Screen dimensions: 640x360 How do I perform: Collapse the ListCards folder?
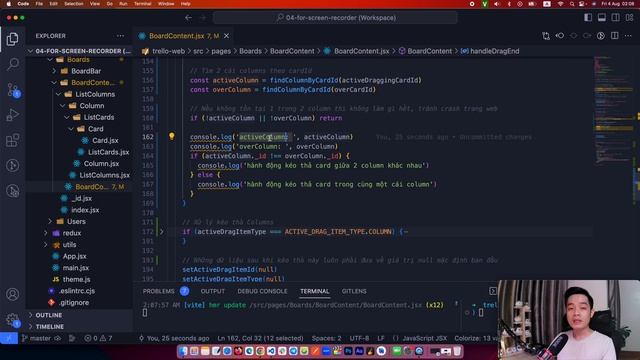tap(67, 117)
